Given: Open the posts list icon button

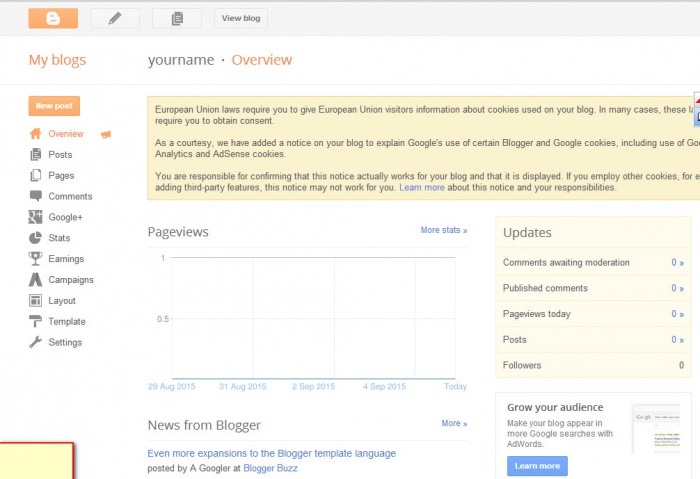Looking at the screenshot, I should 177,18.
